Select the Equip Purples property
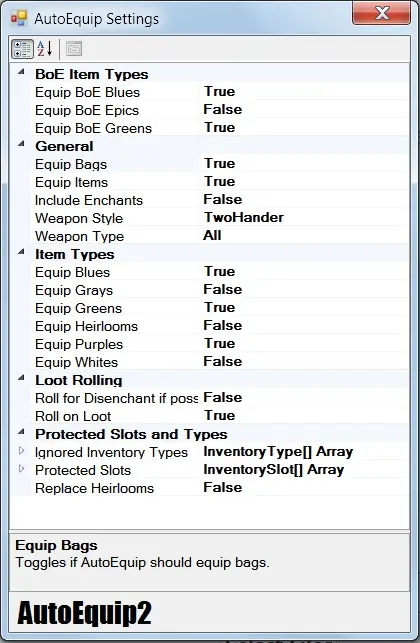This screenshot has width=420, height=643. pyautogui.click(x=79, y=345)
